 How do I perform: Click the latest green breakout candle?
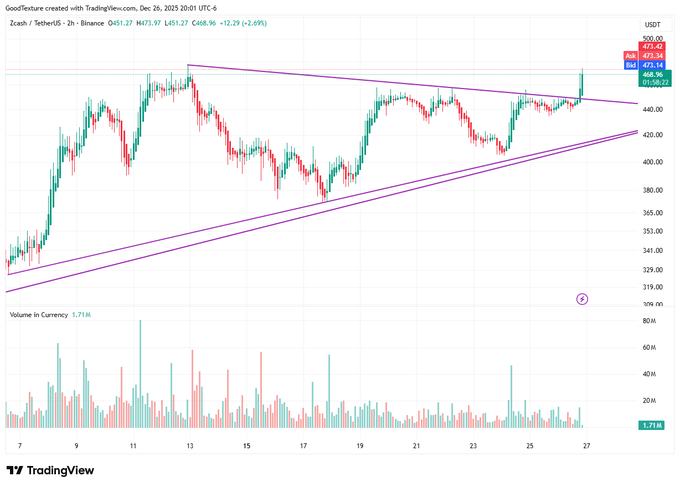coord(581,85)
